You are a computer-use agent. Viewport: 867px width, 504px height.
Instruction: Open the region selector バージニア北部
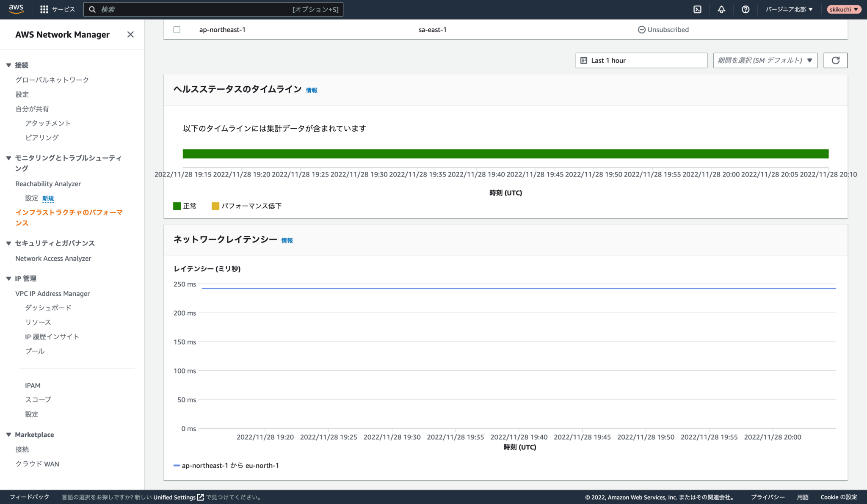[x=789, y=9]
